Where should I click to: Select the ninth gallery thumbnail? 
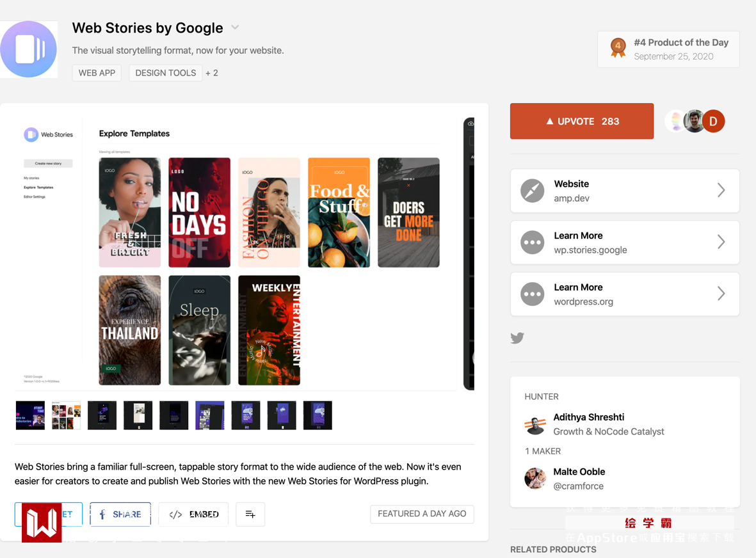point(318,415)
